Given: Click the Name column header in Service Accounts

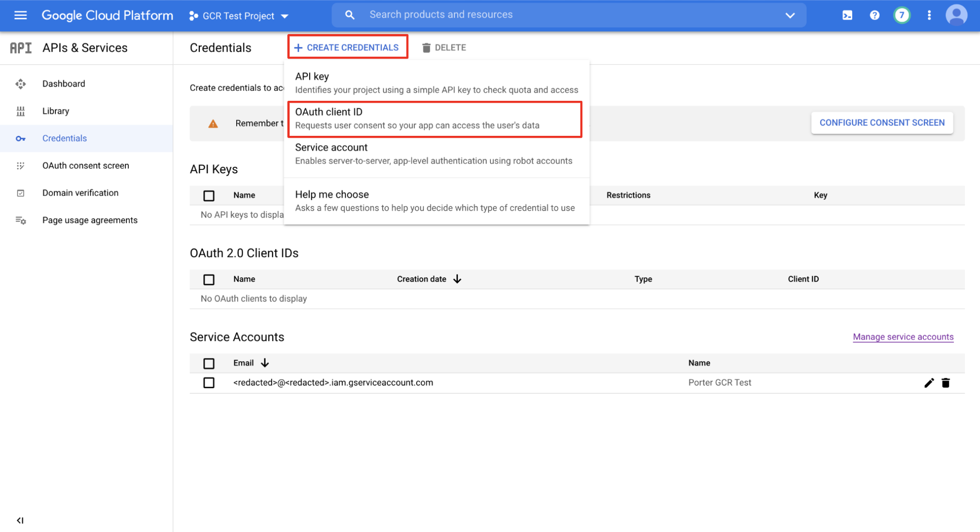Looking at the screenshot, I should 699,363.
